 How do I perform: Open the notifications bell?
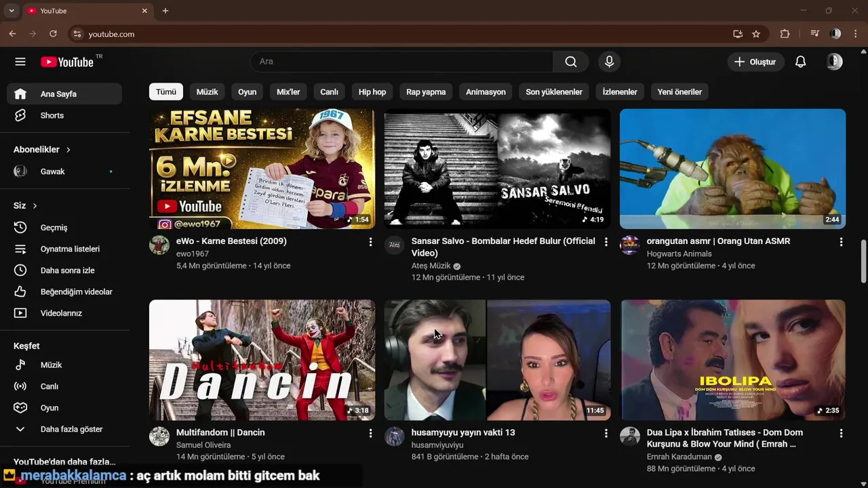(x=800, y=62)
